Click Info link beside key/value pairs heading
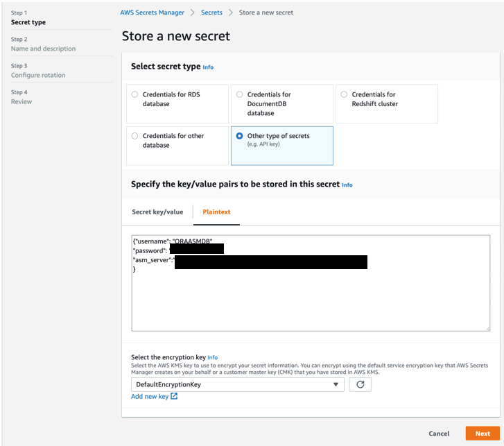Viewport: 504px width, 446px height. [347, 185]
